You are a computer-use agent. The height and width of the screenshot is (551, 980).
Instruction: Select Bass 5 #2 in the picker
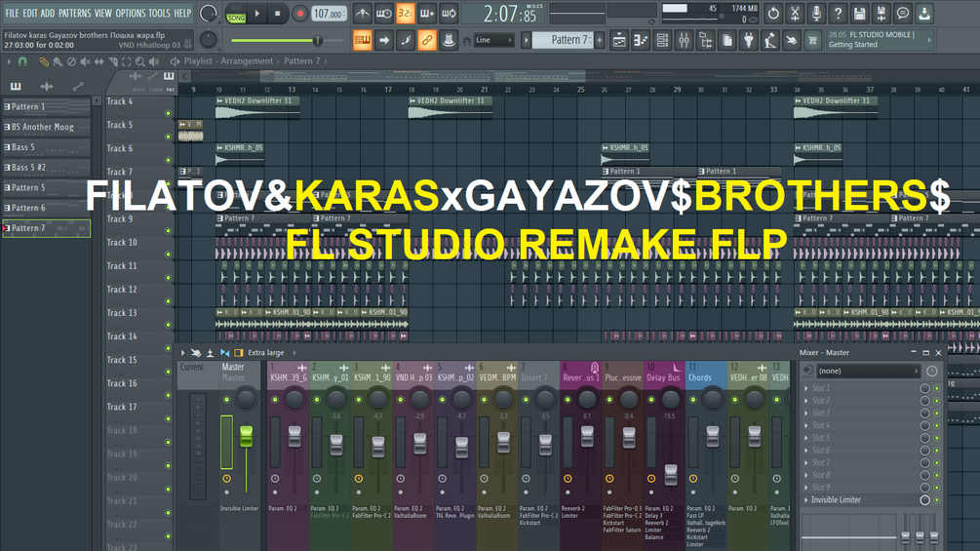pos(46,168)
